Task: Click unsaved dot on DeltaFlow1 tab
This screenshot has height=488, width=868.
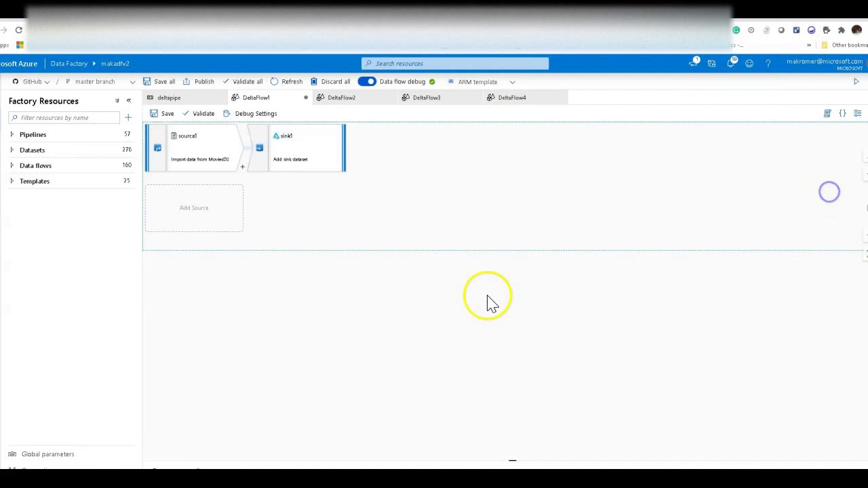Action: coord(306,98)
